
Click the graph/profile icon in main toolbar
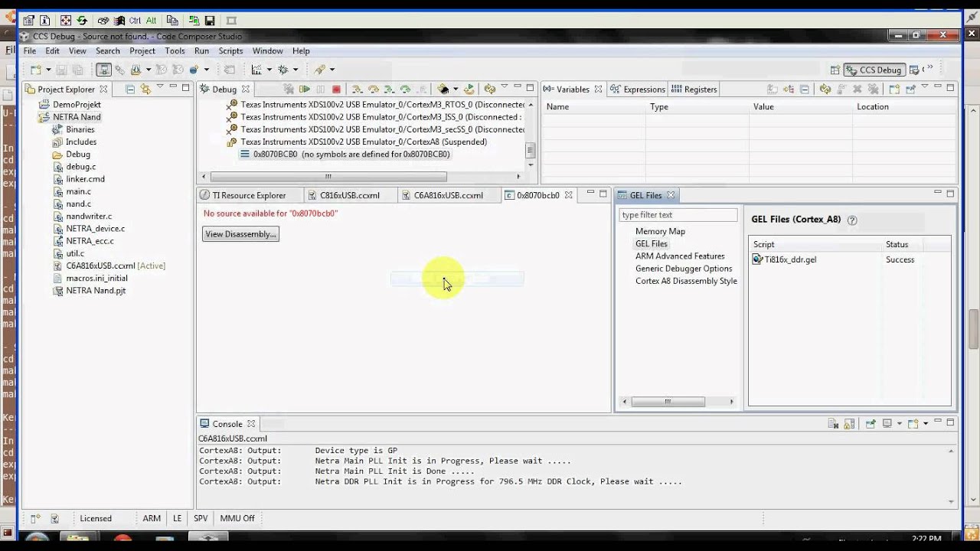pyautogui.click(x=256, y=70)
